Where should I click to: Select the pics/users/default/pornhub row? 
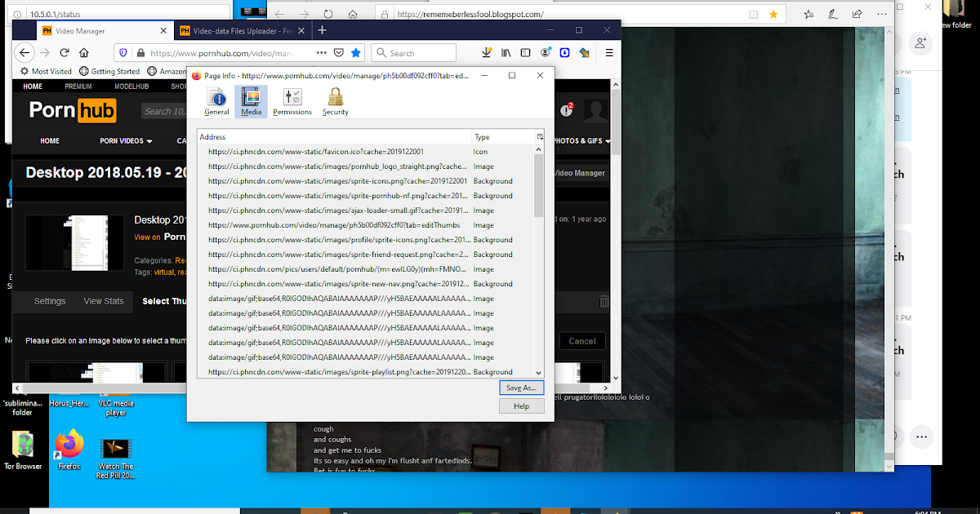coord(365,269)
